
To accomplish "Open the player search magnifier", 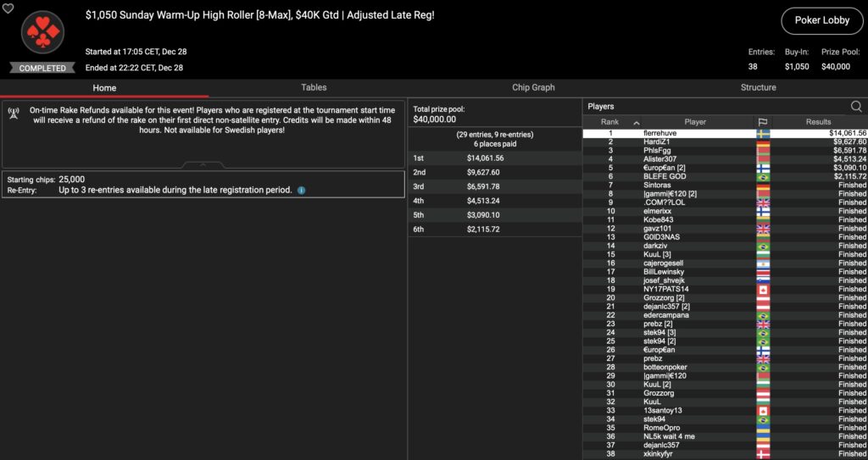I will pos(856,106).
